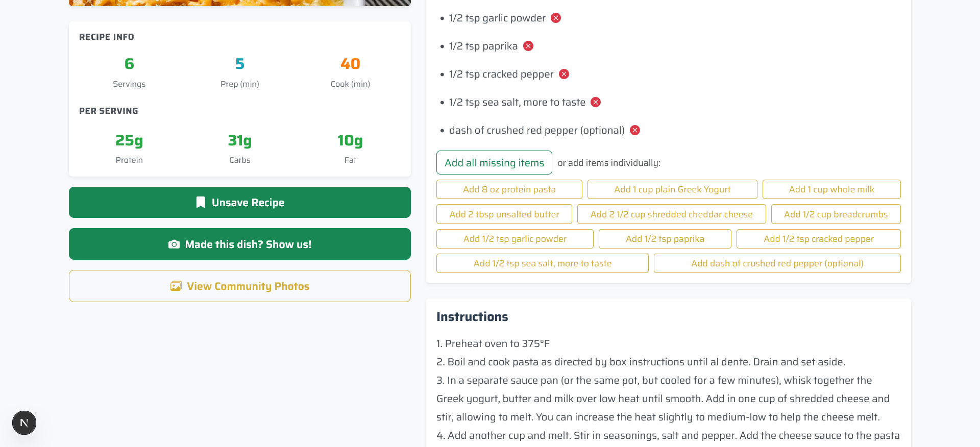Add 1/2 cup breadcrumbs to missing items
980x447 pixels.
[836, 214]
